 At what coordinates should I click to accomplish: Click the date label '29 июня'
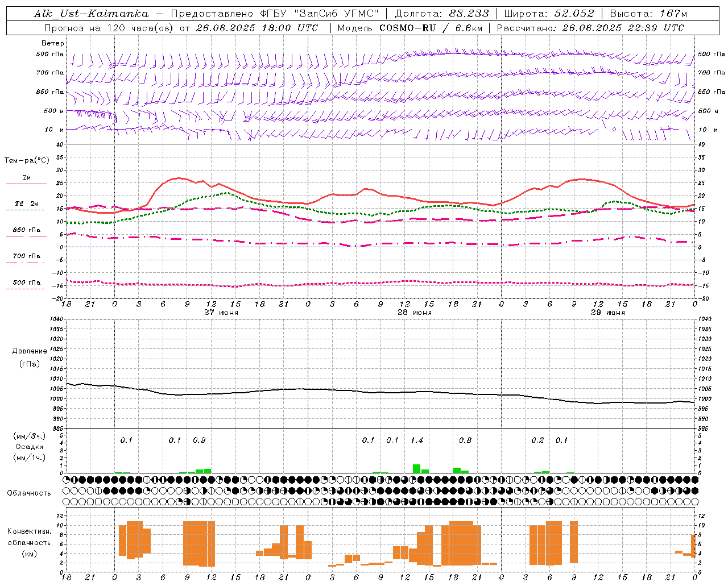608,313
